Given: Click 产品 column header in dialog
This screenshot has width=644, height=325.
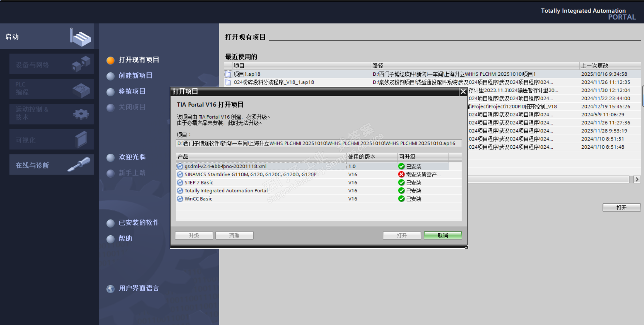Looking at the screenshot, I should [261, 157].
